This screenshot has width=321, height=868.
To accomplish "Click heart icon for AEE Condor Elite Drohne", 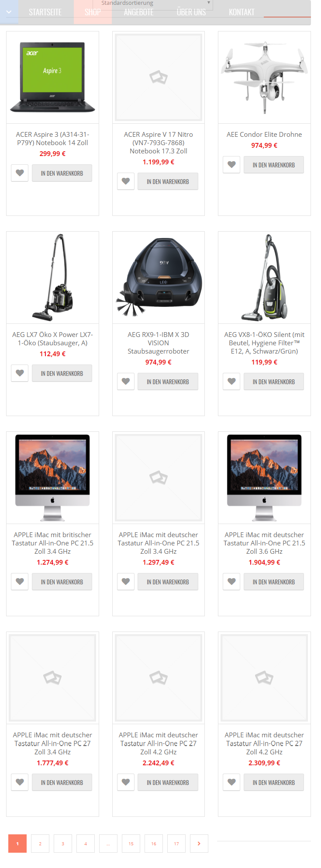I will [231, 165].
